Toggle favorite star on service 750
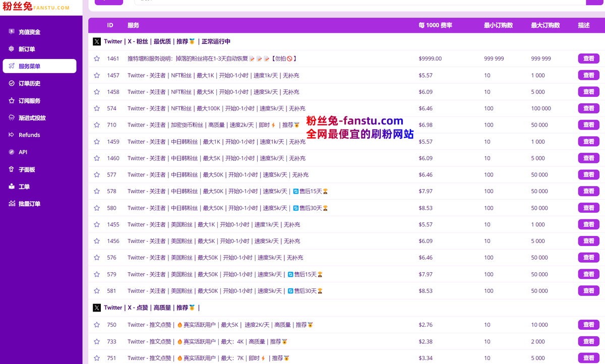The height and width of the screenshot is (364, 605). coord(97,325)
